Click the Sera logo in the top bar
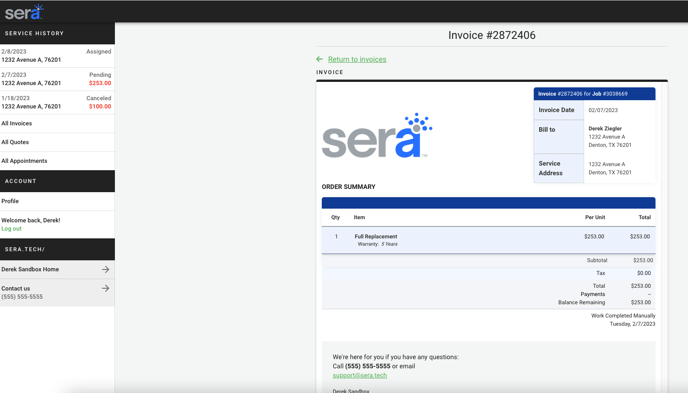This screenshot has height=393, width=688. [24, 12]
